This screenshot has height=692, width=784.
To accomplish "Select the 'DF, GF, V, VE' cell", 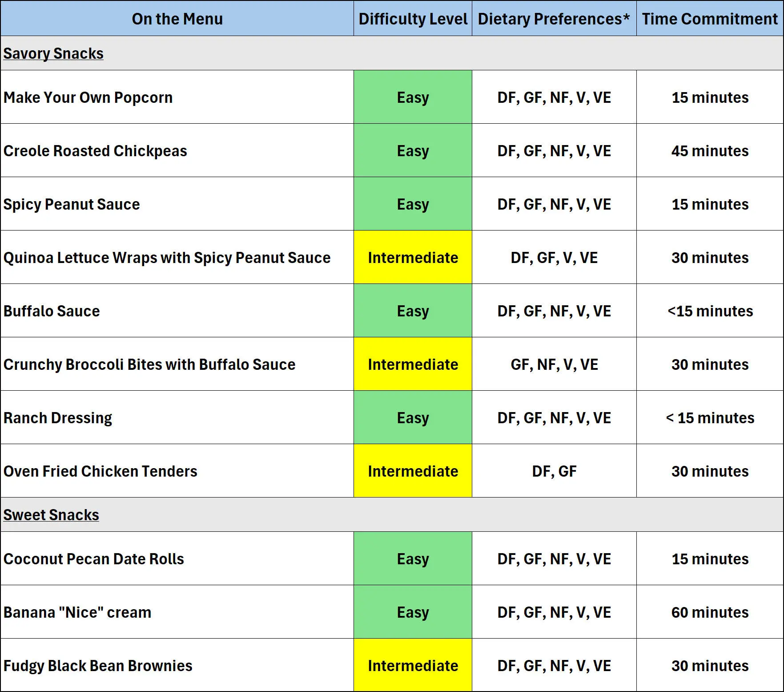I will point(554,257).
